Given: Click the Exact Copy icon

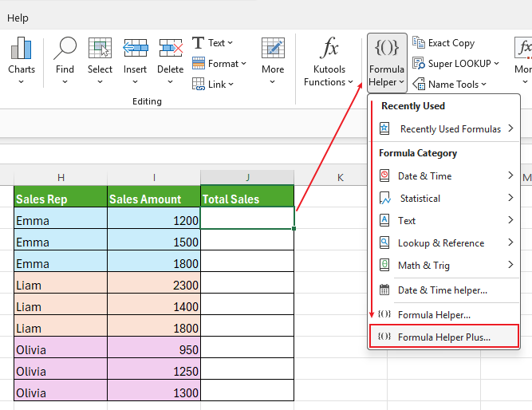Looking at the screenshot, I should tap(419, 42).
